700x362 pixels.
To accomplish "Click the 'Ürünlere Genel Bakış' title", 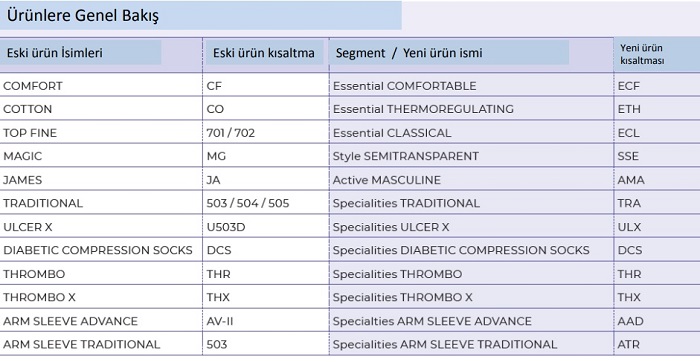I will pos(83,16).
